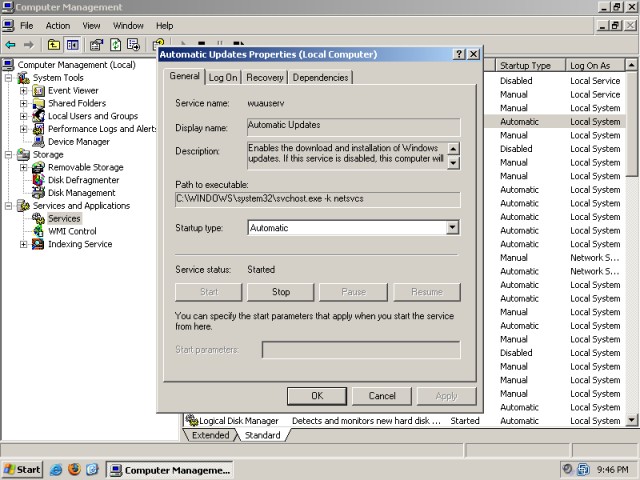Click the Refresh toolbar icon
640x480 pixels.
tap(116, 44)
